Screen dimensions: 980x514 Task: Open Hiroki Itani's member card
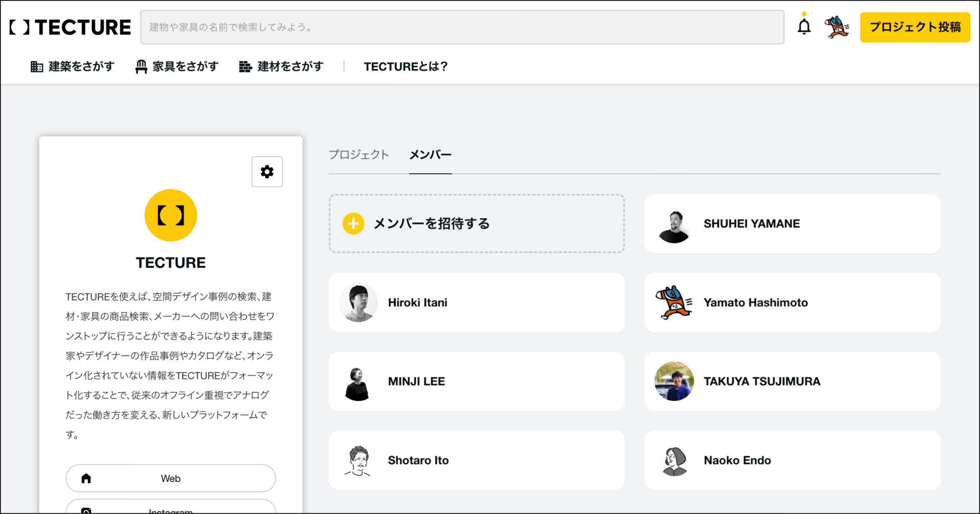[x=476, y=302]
